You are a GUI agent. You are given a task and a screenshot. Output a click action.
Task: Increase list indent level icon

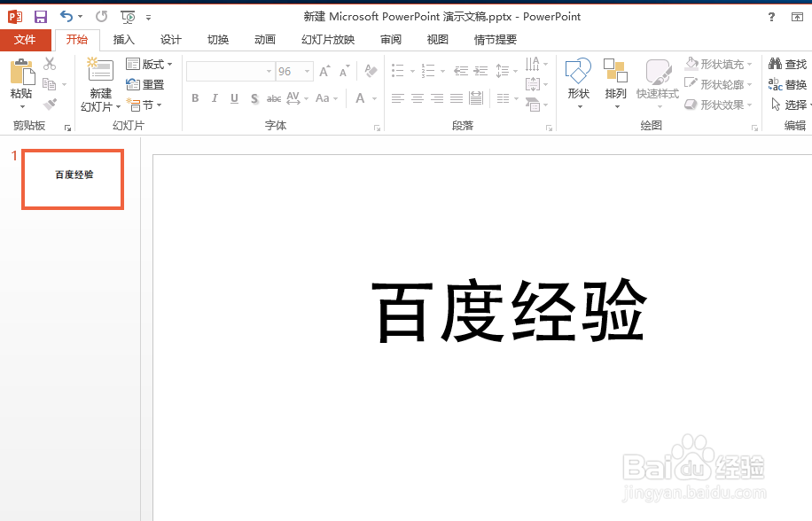[481, 71]
